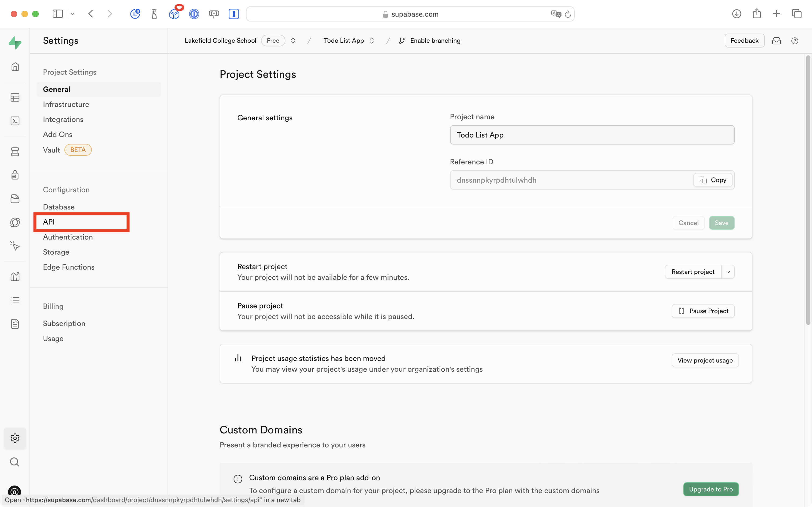Click the Supabase logo icon
The image size is (812, 507).
pos(15,43)
